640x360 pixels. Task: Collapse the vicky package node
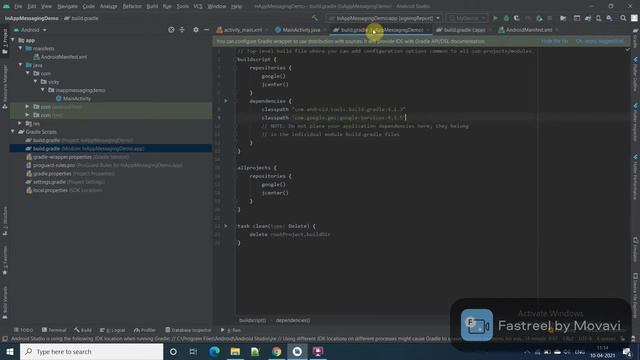pyautogui.click(x=36, y=82)
